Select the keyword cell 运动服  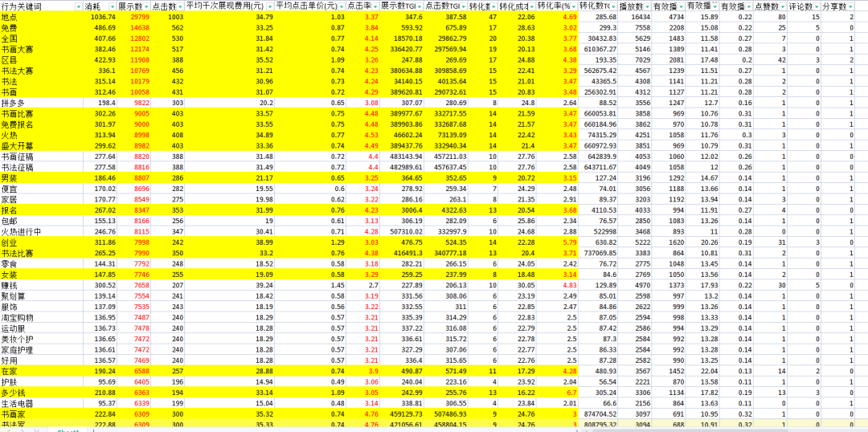coord(42,328)
